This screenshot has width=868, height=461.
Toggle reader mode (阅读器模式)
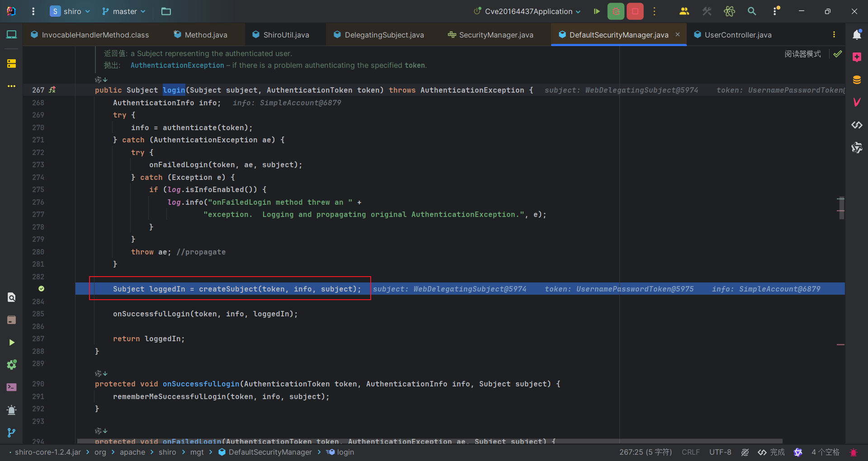click(802, 54)
